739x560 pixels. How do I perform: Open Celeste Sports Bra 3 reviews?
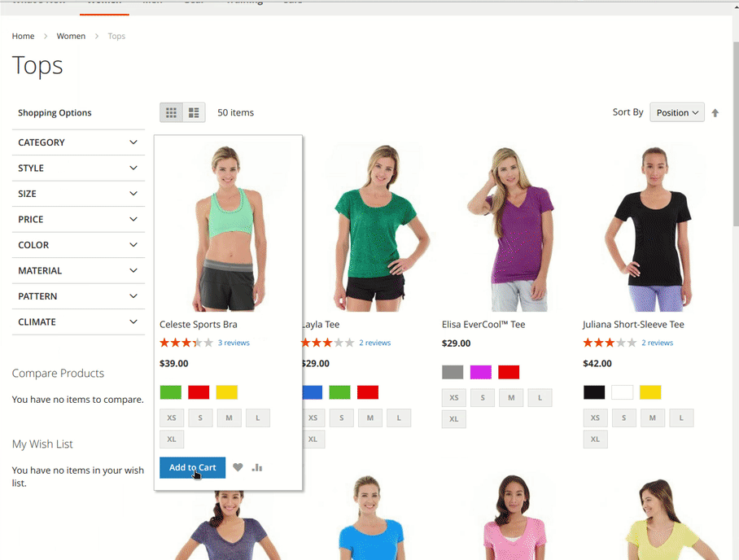click(x=234, y=343)
